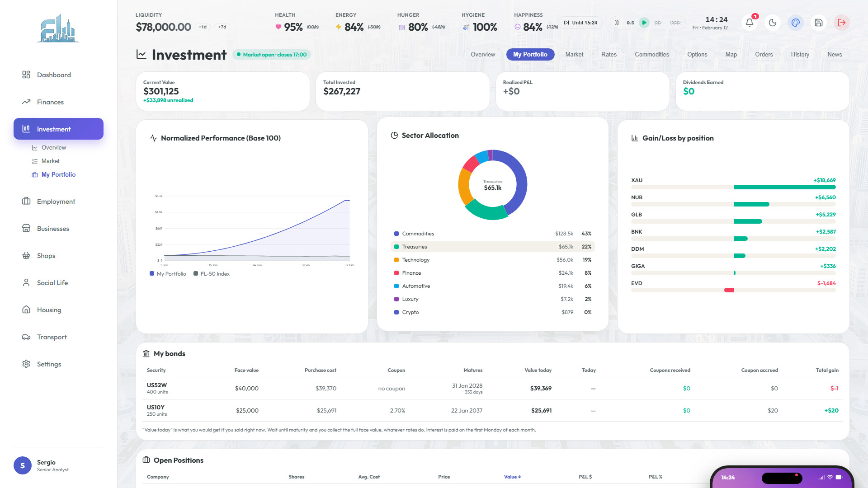Click the Hygiene icon
The height and width of the screenshot is (488, 868).
tap(466, 28)
